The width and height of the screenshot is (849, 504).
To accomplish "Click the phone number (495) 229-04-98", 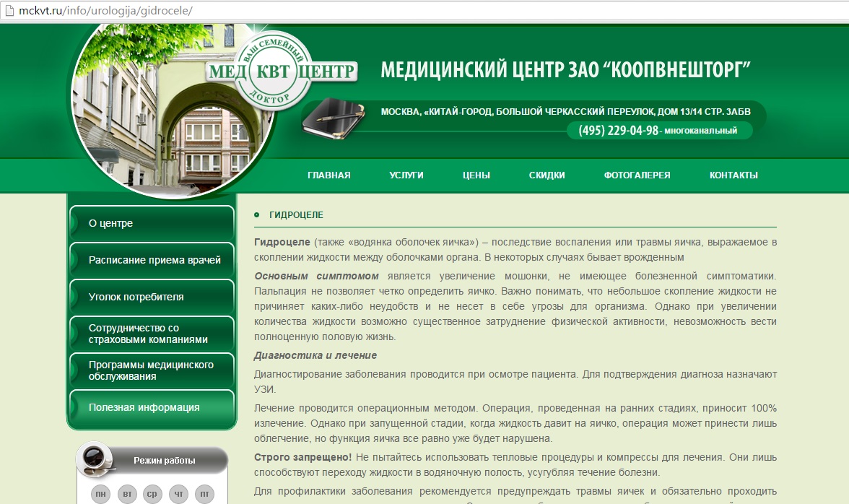I will [x=618, y=131].
